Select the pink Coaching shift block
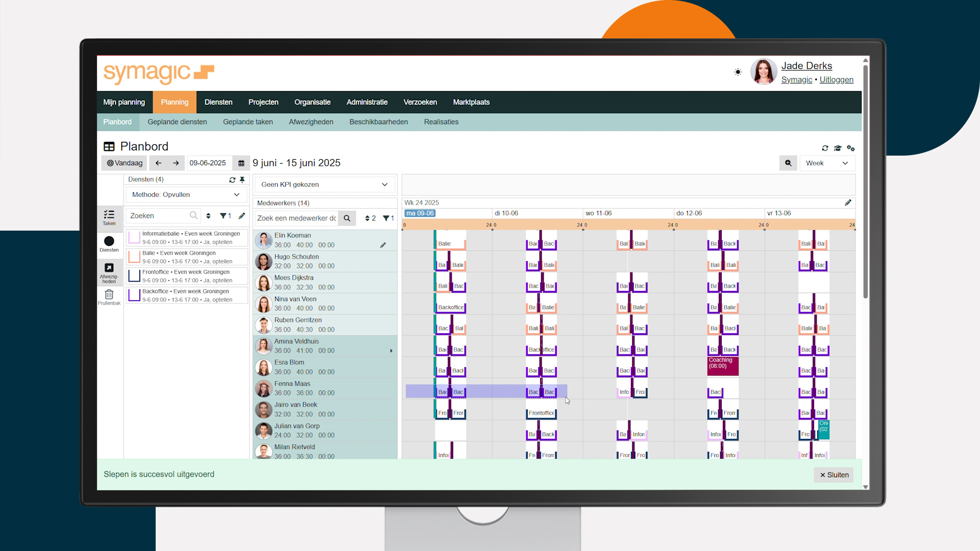The height and width of the screenshot is (551, 980). tap(722, 366)
